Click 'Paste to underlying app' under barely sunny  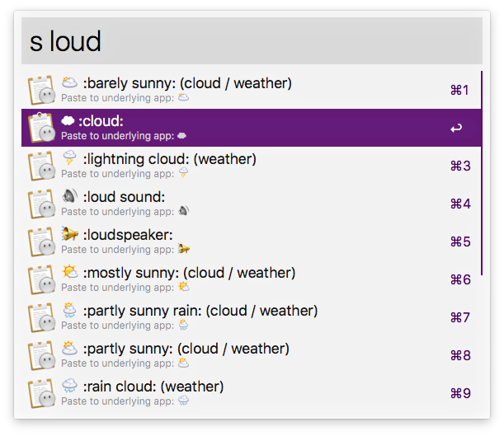click(x=117, y=98)
